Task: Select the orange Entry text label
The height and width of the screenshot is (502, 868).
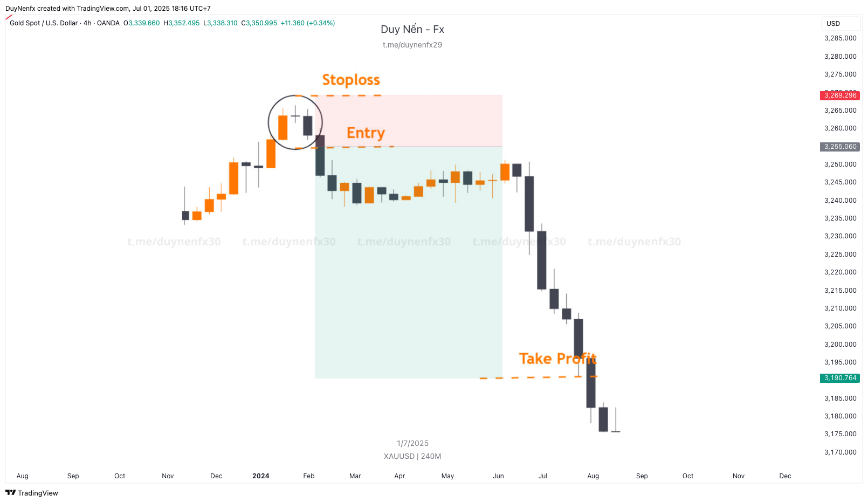Action: [x=366, y=133]
